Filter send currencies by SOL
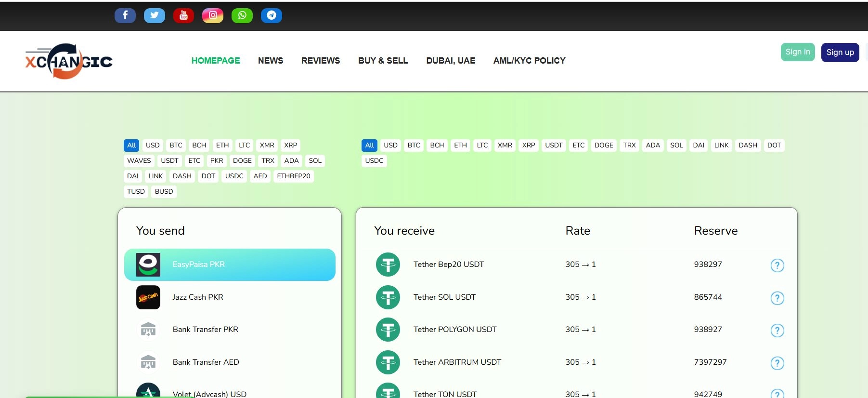 pos(315,161)
